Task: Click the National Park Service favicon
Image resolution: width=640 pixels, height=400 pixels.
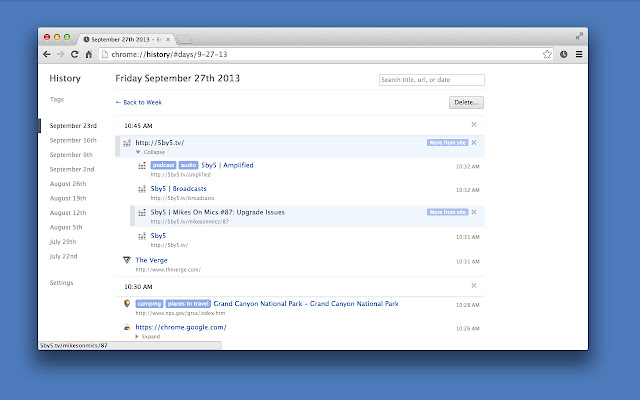Action: point(127,304)
